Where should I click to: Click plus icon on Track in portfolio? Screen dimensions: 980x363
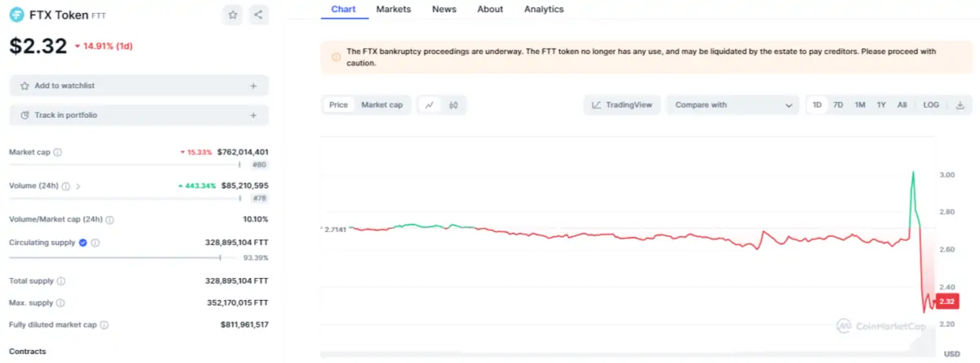253,115
